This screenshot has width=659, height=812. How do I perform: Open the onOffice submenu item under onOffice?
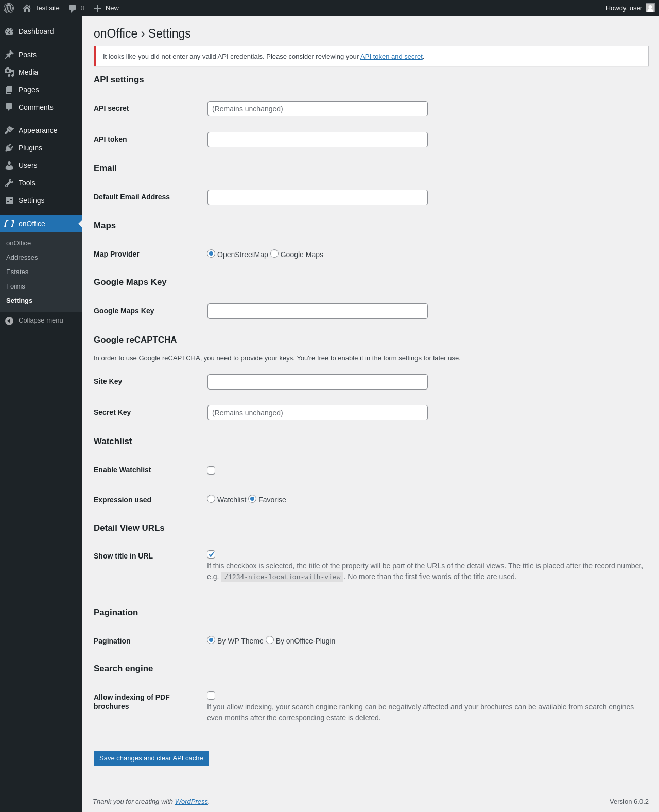click(x=41, y=243)
